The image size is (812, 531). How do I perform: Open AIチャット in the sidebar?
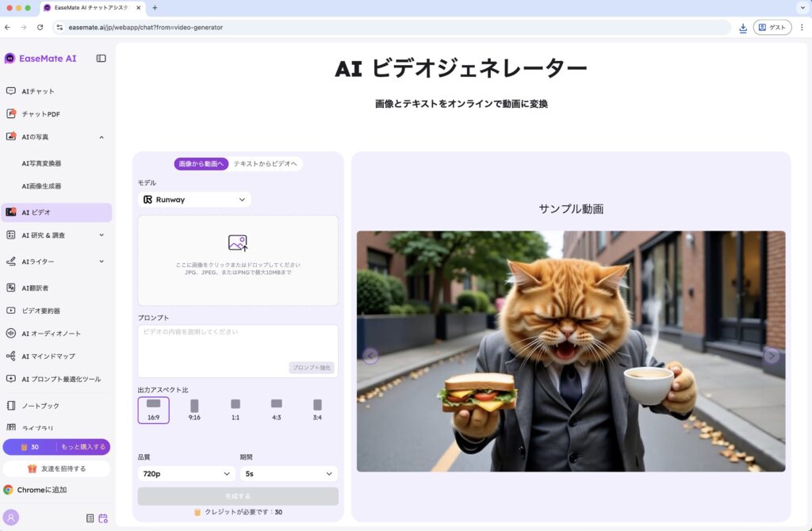38,91
